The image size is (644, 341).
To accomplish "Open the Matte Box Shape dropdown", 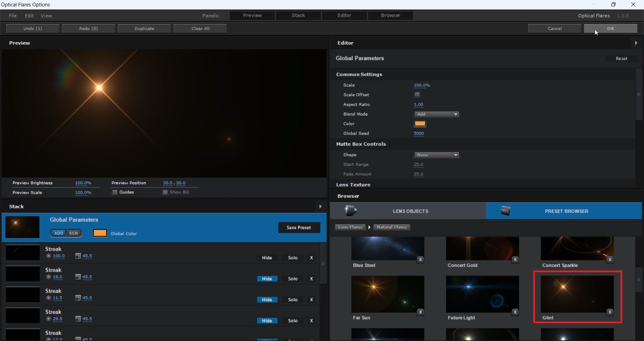I will [437, 155].
